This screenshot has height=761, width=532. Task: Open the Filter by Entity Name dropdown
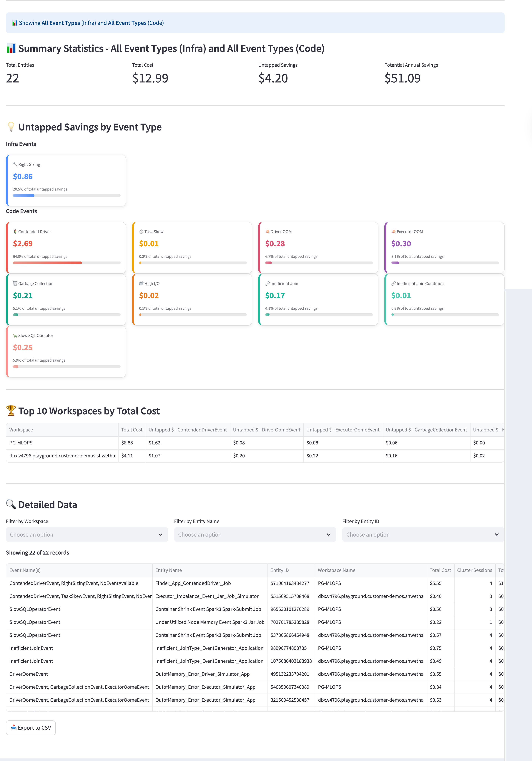coord(255,534)
